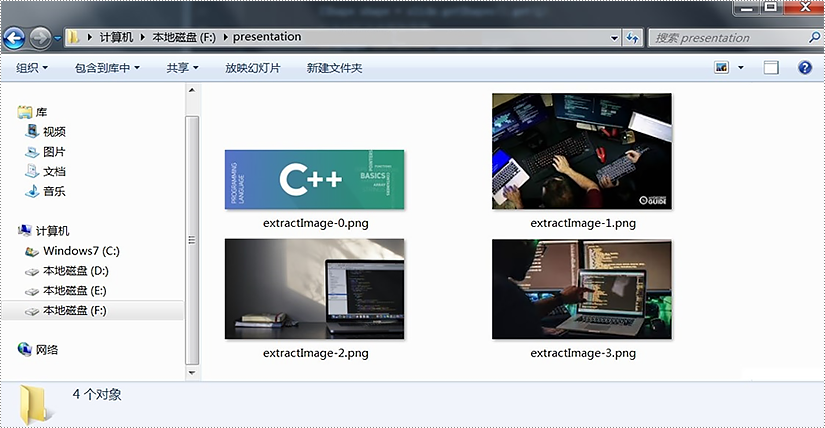This screenshot has height=428, width=825.
Task: Click the magnifier search icon
Action: (x=814, y=37)
